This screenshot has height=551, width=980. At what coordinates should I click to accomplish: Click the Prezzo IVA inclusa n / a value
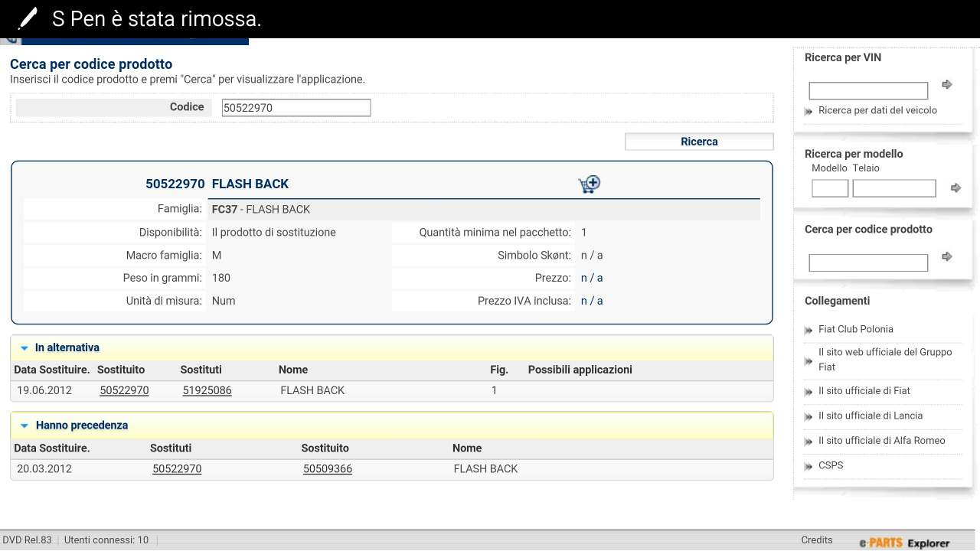coord(592,301)
